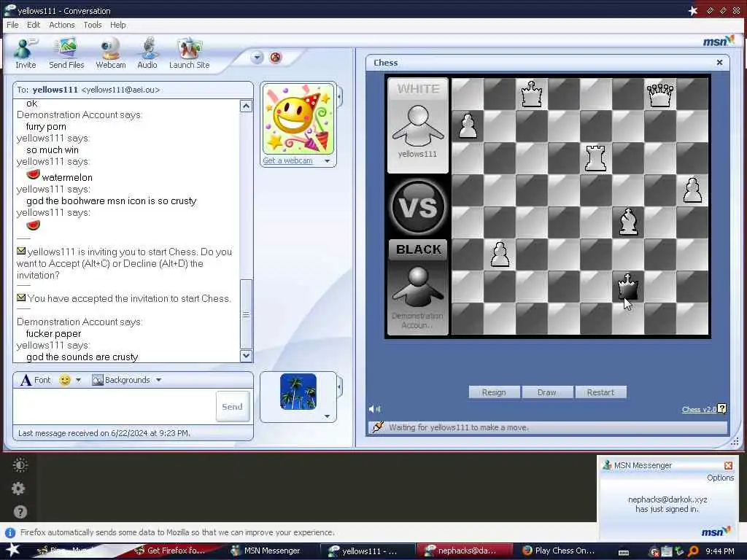Viewport: 747px width, 560px height.
Task: Click the Get a webcam link
Action: (287, 160)
